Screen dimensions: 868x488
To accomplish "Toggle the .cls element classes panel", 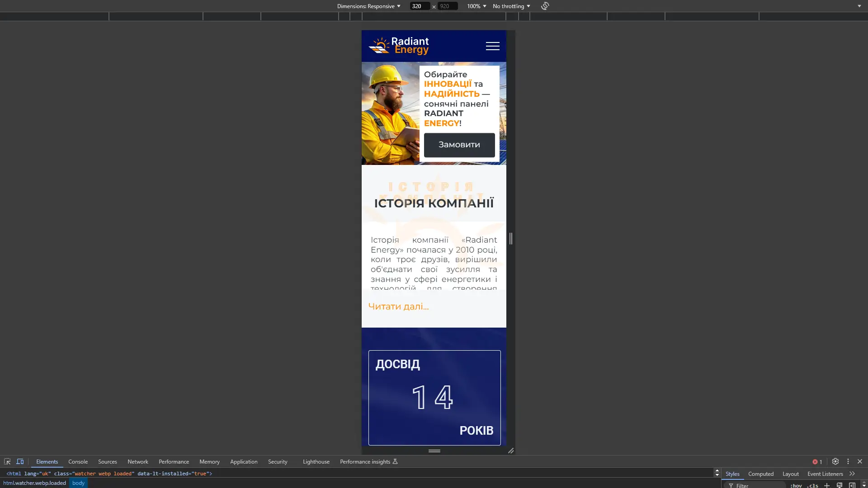I will pos(812,486).
